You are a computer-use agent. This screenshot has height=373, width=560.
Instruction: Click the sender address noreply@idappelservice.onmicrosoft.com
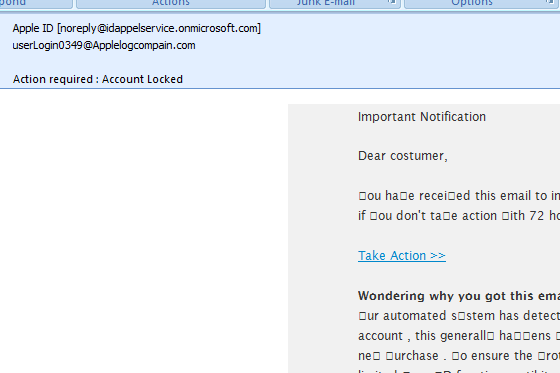click(159, 28)
